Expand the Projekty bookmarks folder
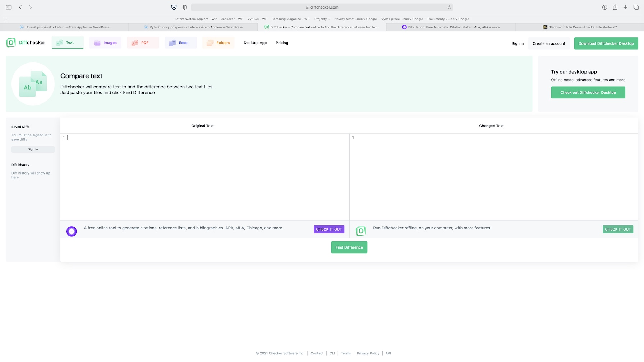The height and width of the screenshot is (362, 644). click(322, 19)
